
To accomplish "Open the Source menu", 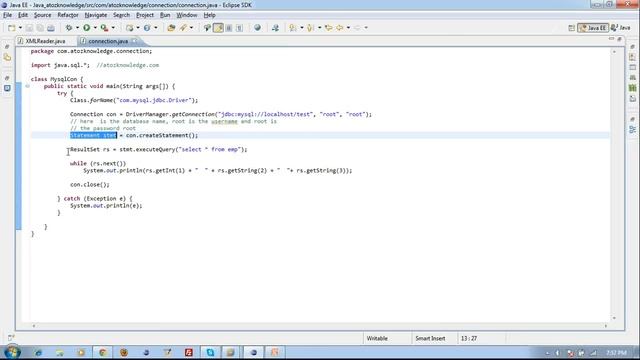I will [42, 15].
